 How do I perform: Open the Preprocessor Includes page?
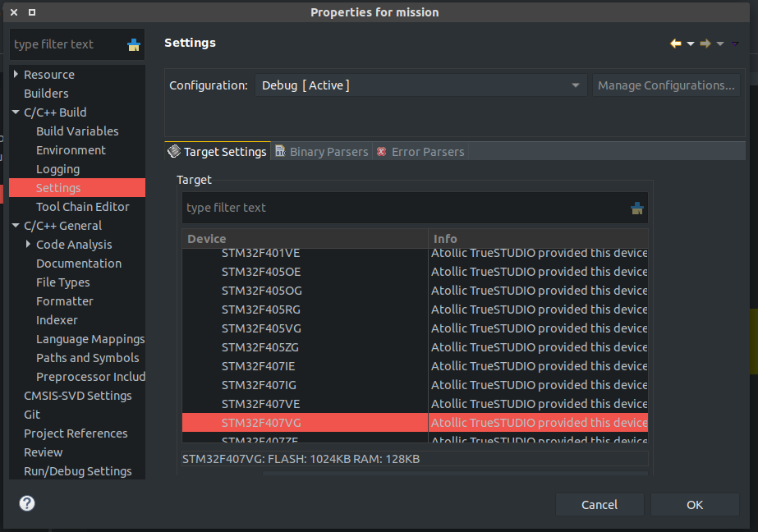(x=90, y=376)
